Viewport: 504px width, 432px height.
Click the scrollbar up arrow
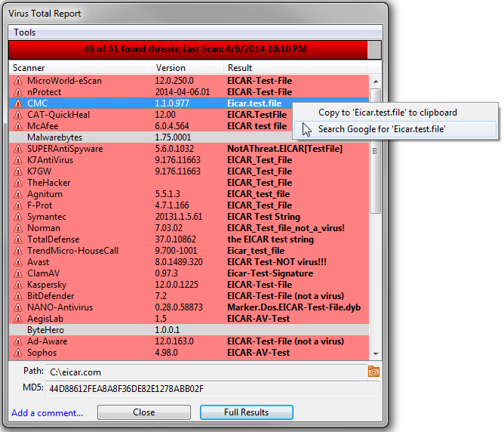376,82
